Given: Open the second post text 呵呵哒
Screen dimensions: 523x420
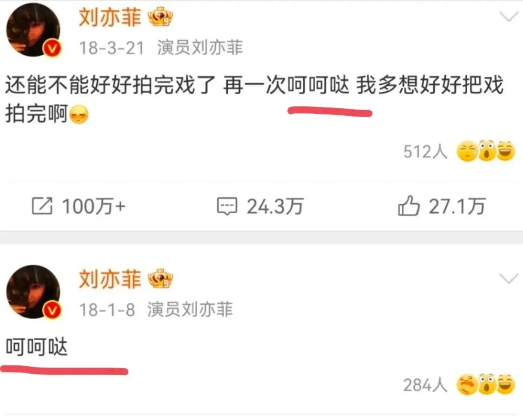Looking at the screenshot, I should click(37, 348).
